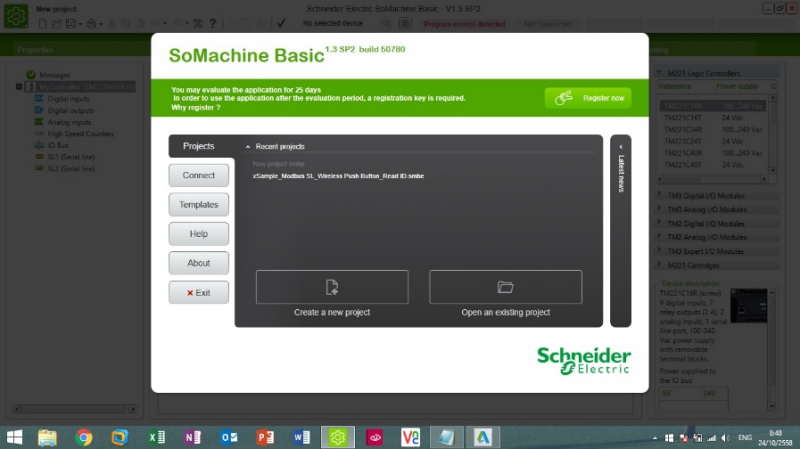The height and width of the screenshot is (449, 800).
Task: Open the Templates section
Action: [198, 204]
